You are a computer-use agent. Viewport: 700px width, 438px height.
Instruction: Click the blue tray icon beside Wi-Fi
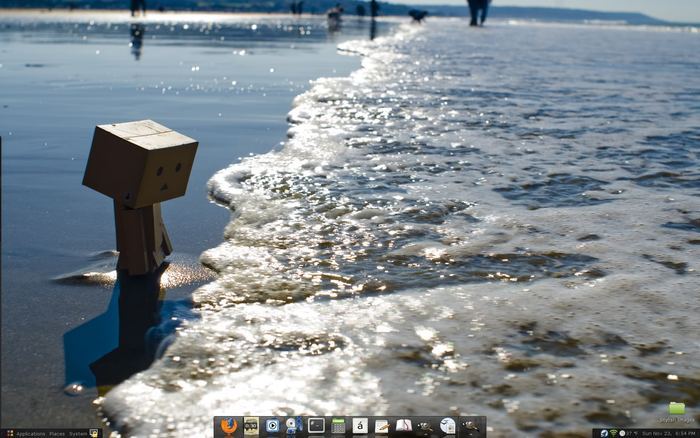pos(606,433)
